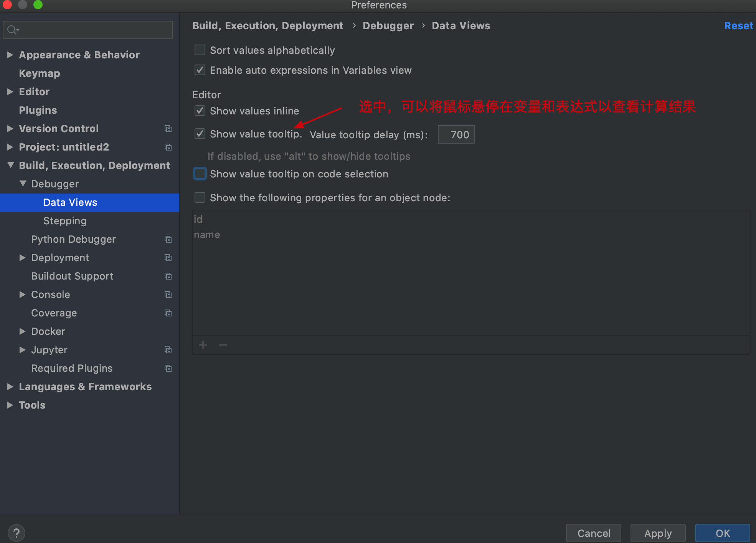Click the Tools tree label

(32, 405)
